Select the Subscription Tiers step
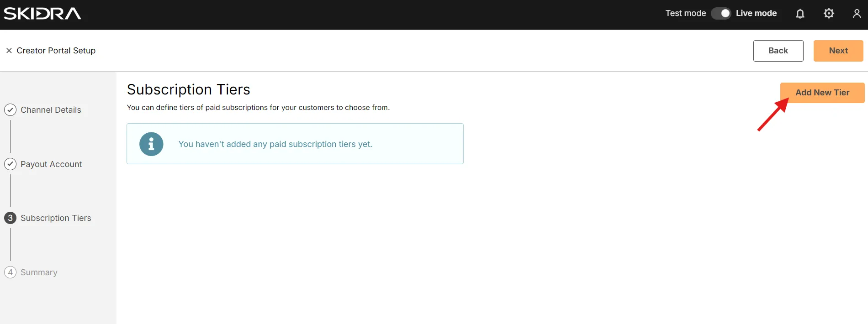Screen dimensions: 868x324 tap(56, 218)
